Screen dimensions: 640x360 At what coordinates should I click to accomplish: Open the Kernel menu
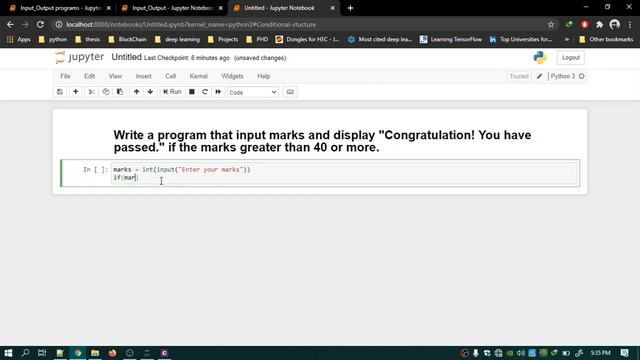click(198, 76)
